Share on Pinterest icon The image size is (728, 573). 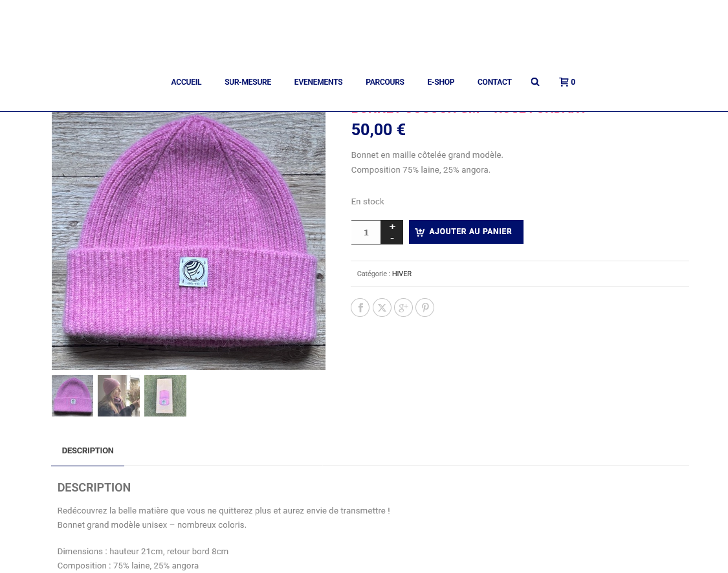pyautogui.click(x=425, y=308)
